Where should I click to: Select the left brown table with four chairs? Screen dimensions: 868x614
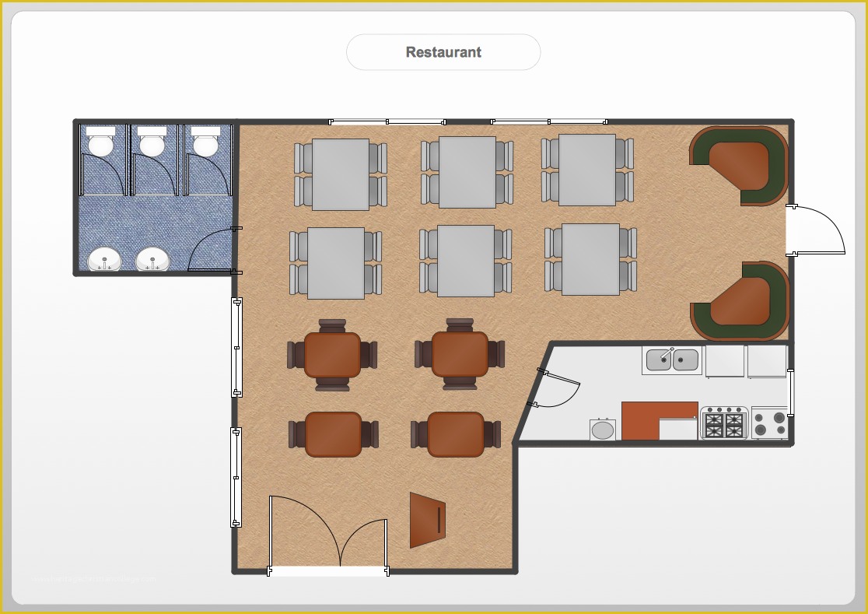pos(332,355)
